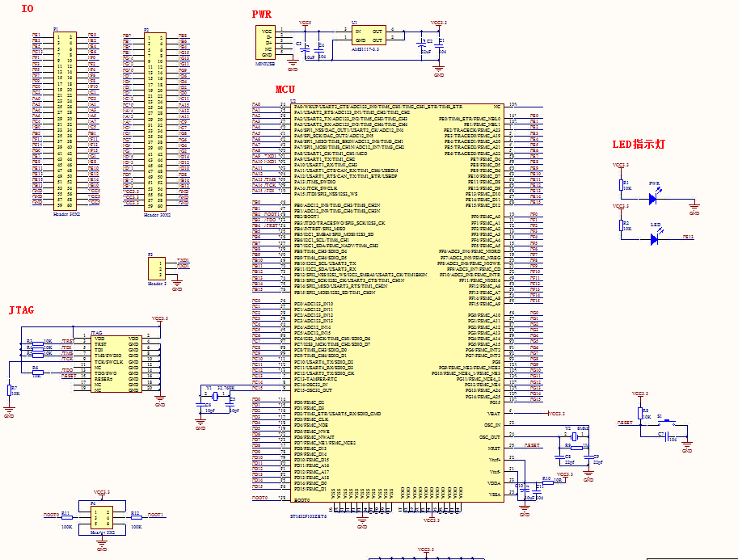Click the VCC5 power port label
738x560 pixels.
305,23
